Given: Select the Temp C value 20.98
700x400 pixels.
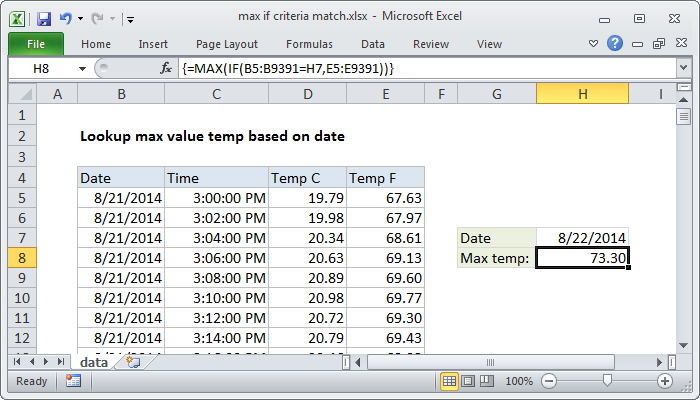Looking at the screenshot, I should pos(308,298).
